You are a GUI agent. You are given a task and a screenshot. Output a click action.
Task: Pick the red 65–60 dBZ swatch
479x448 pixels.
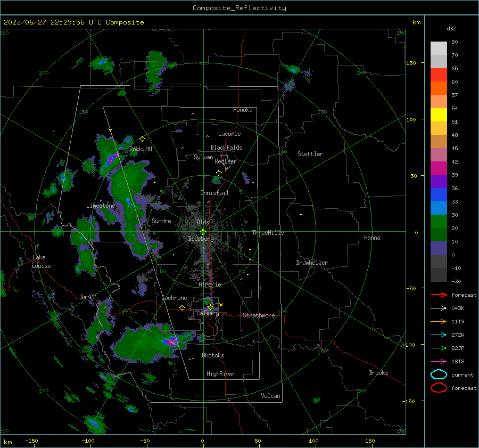coord(439,75)
